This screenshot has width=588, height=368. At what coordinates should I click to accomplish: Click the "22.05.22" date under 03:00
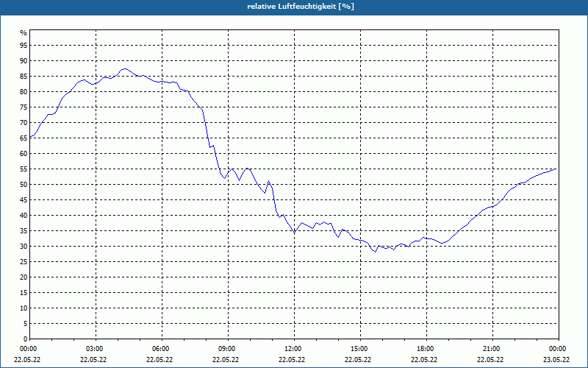point(93,360)
